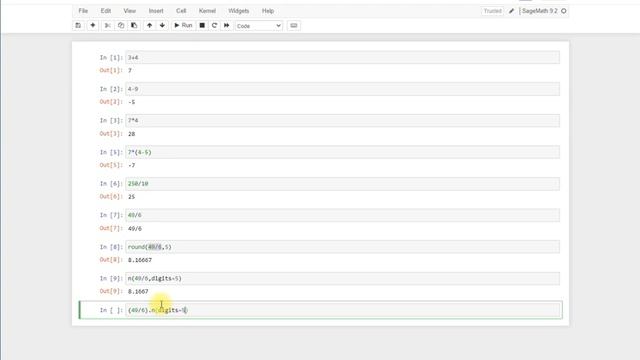Viewport: 640px width, 360px height.
Task: Edit the n(49/6,digits=5) input cell
Action: [x=342, y=278]
